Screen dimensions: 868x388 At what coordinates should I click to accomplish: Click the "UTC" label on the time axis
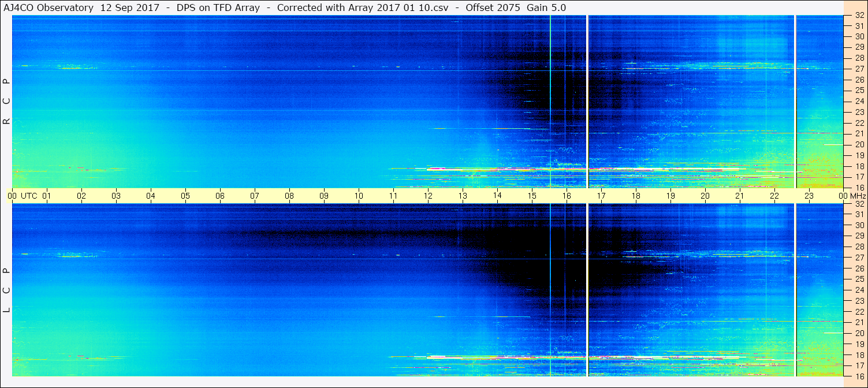(x=29, y=196)
